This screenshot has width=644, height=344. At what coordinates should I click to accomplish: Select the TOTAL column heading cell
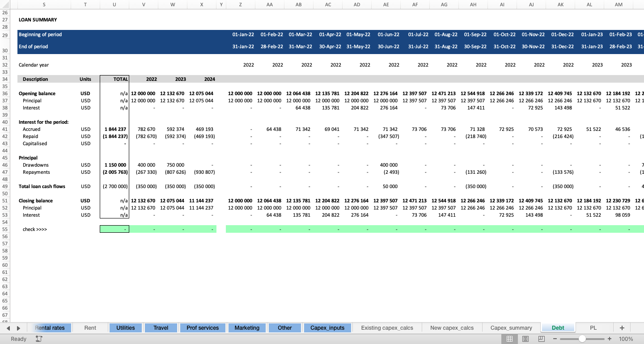click(114, 79)
